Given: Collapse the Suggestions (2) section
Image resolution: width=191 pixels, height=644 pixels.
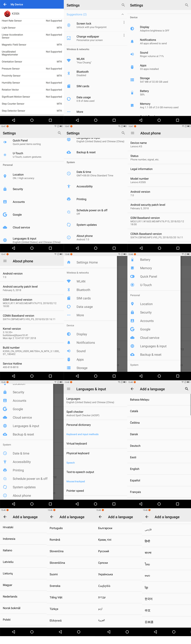Looking at the screenshot, I should (x=122, y=15).
